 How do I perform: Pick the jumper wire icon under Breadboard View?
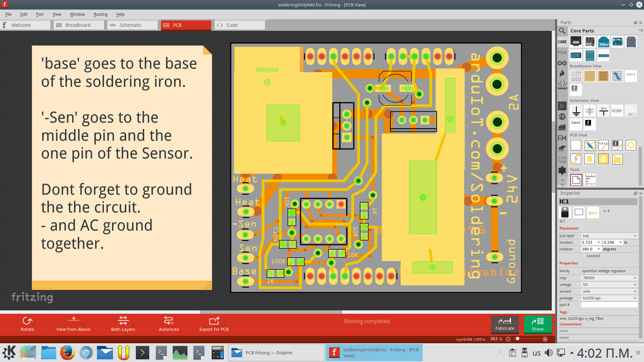point(617,76)
